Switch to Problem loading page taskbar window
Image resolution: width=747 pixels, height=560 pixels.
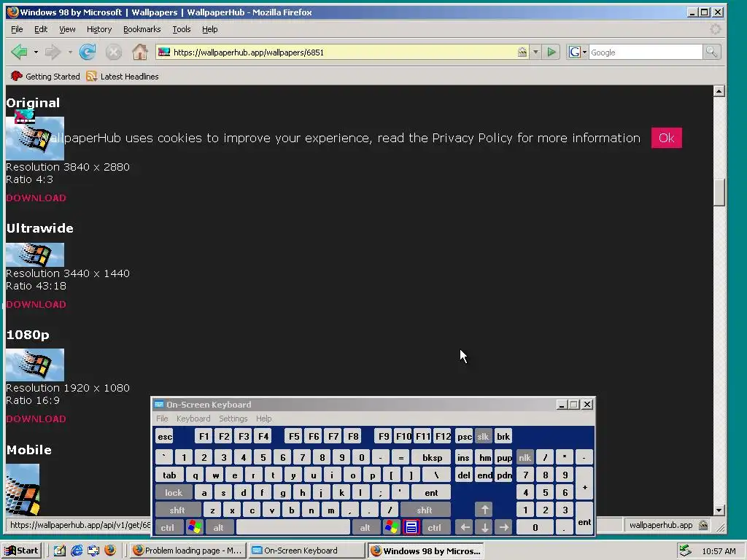coord(187,551)
